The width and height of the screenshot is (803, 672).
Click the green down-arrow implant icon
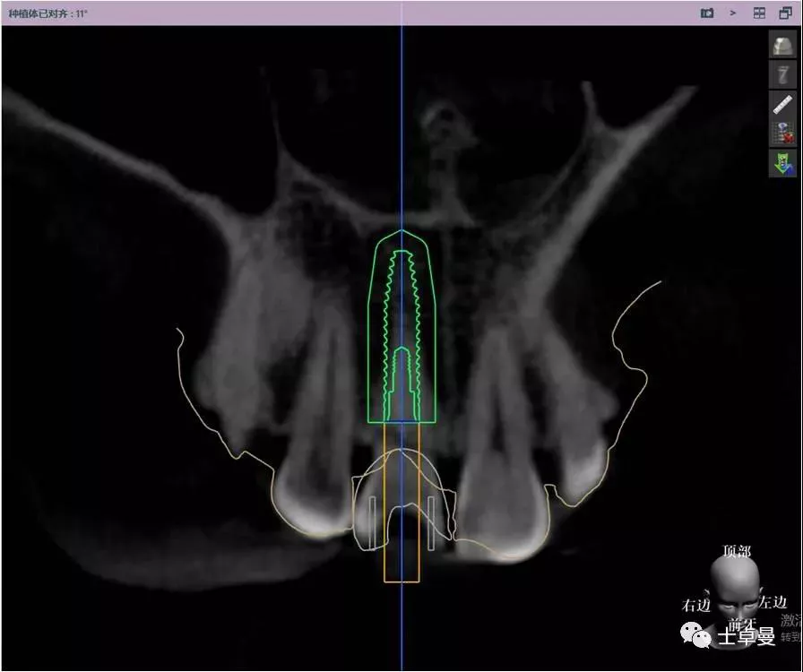pyautogui.click(x=782, y=163)
